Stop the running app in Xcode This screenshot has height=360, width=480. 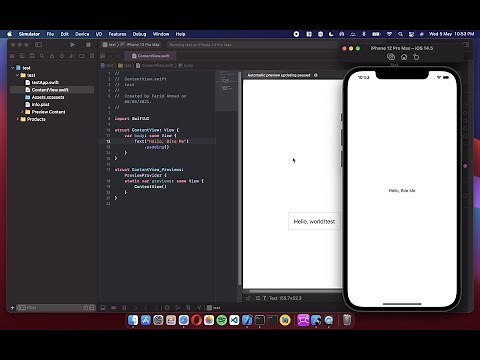point(88,44)
